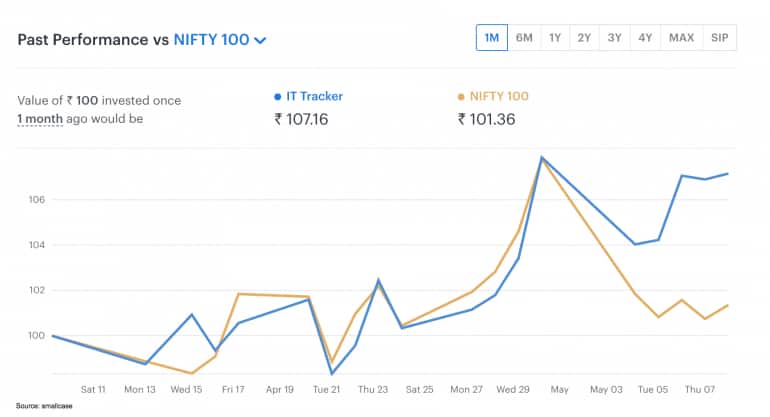Select the 3Y performance tab

click(614, 38)
